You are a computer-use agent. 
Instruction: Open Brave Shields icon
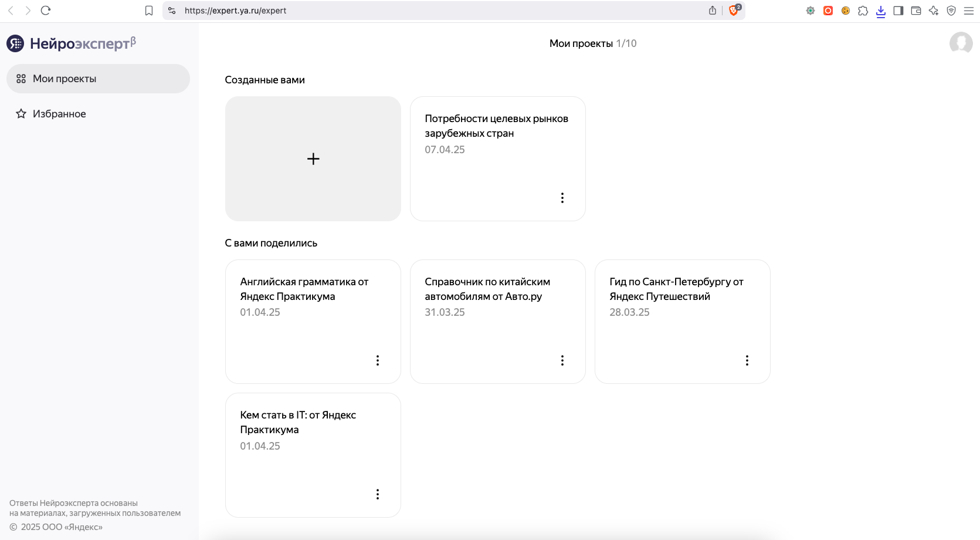tap(734, 10)
